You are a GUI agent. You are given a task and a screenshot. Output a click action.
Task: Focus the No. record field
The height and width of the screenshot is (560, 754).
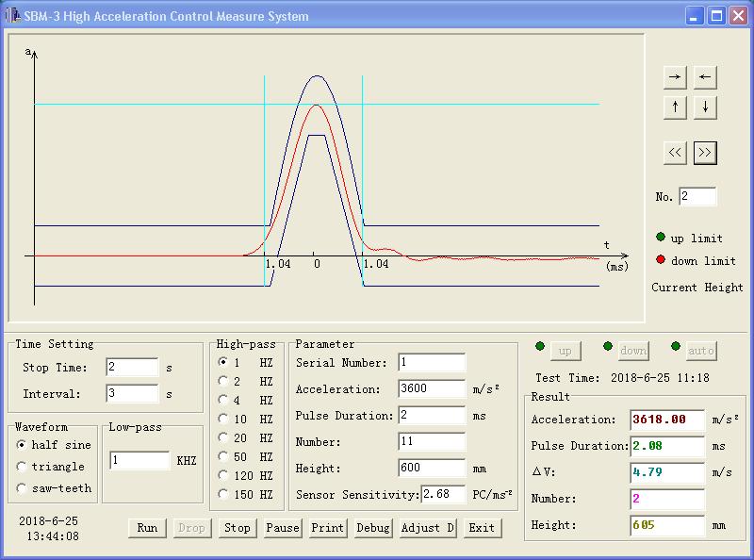(x=697, y=196)
